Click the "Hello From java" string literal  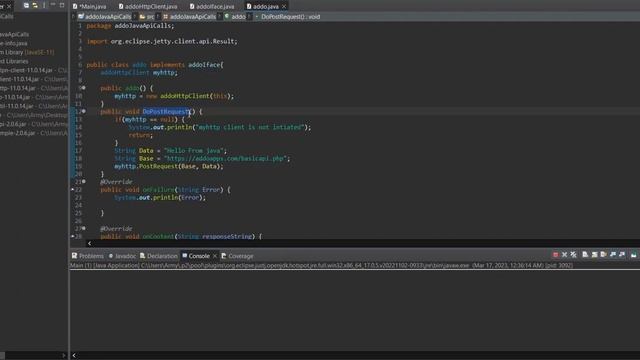pyautogui.click(x=195, y=151)
